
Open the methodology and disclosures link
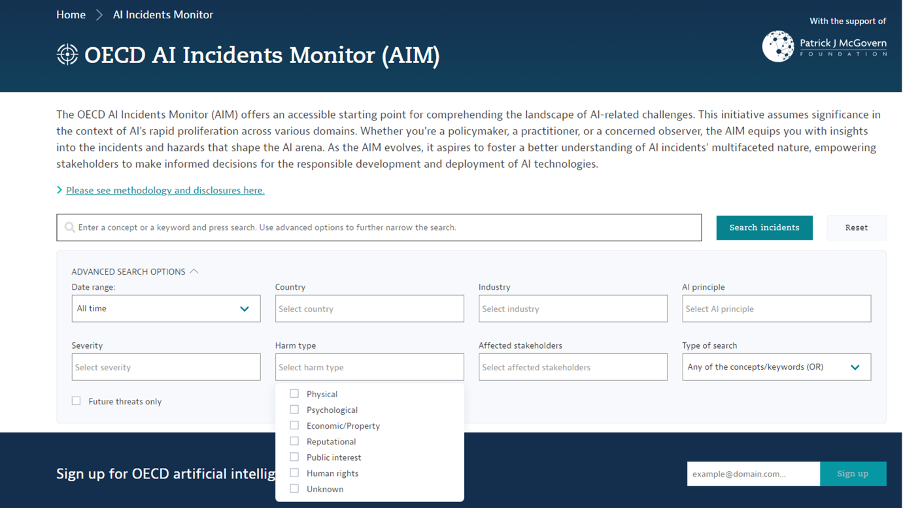[165, 190]
